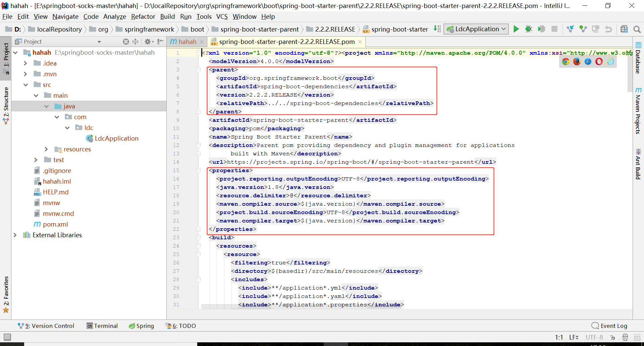
Task: Fold the parent tag at line 3
Action: 198,70
